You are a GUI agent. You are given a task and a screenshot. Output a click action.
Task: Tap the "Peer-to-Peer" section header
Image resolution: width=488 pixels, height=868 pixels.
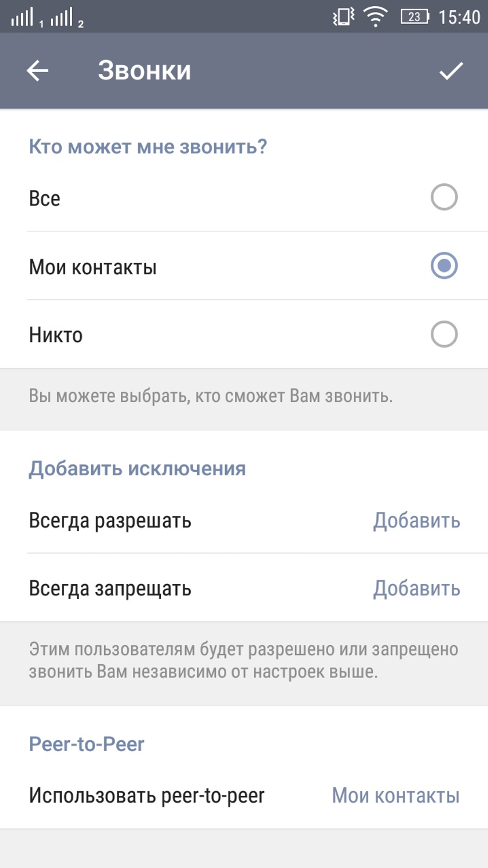(86, 744)
